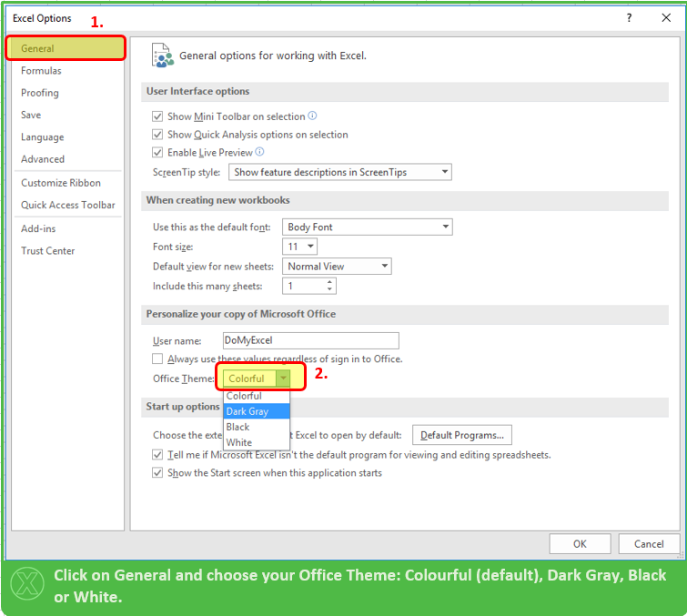
Task: Click the Cancel button
Action: [x=649, y=544]
